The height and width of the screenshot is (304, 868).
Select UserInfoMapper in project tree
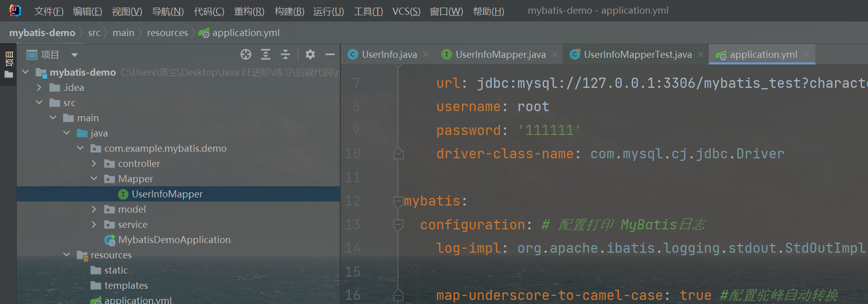tap(167, 194)
